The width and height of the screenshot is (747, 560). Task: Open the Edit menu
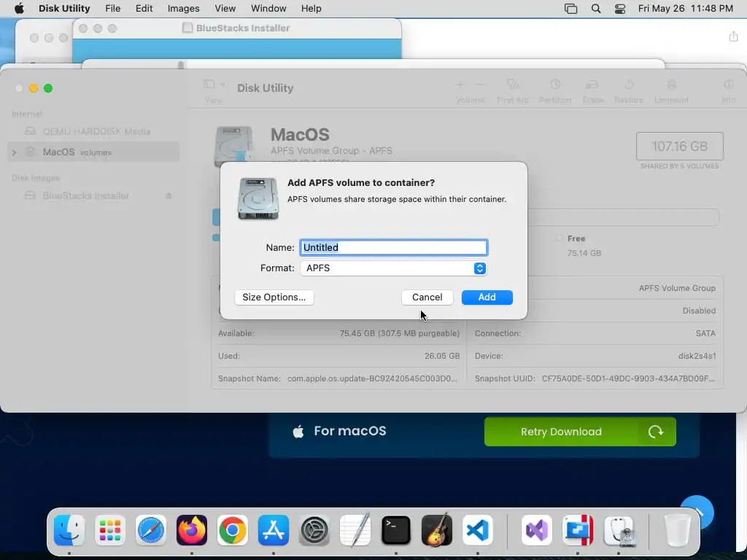coord(144,9)
